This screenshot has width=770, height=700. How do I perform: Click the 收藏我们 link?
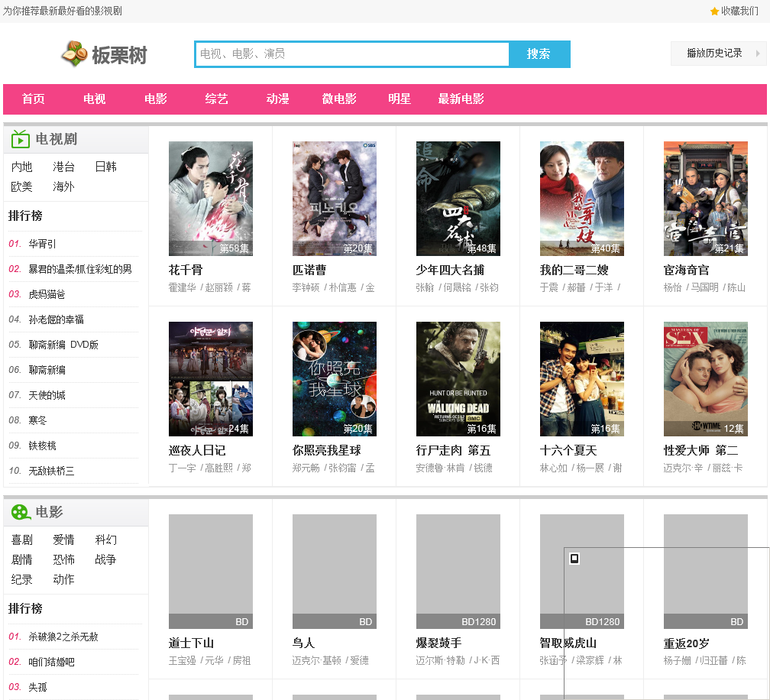click(x=739, y=11)
